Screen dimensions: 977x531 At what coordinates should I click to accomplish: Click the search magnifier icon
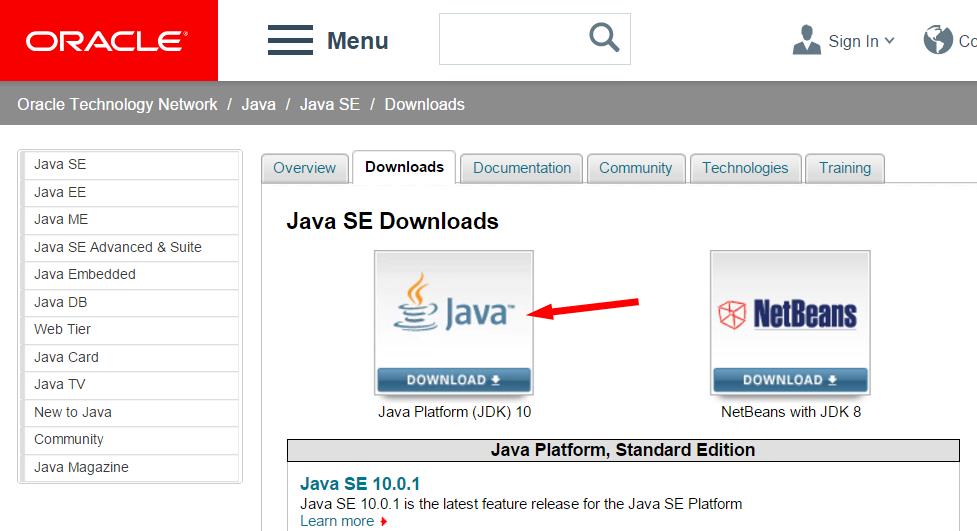[x=604, y=37]
